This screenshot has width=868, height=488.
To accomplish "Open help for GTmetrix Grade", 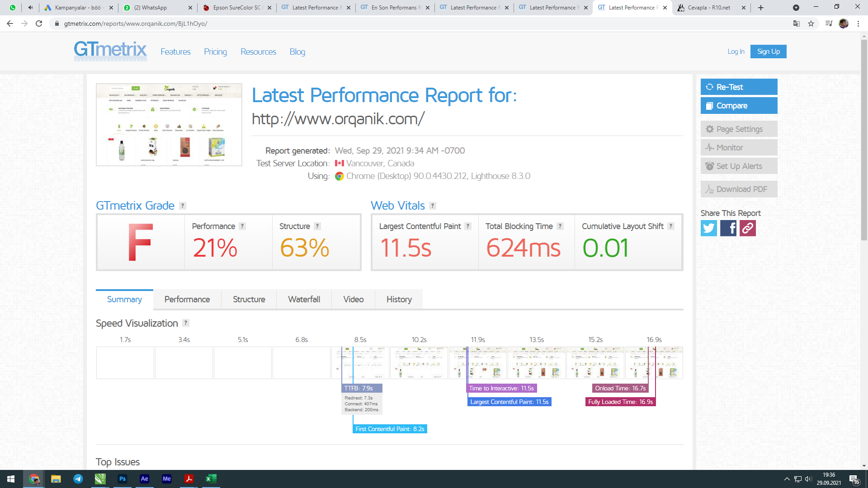I will coord(183,206).
